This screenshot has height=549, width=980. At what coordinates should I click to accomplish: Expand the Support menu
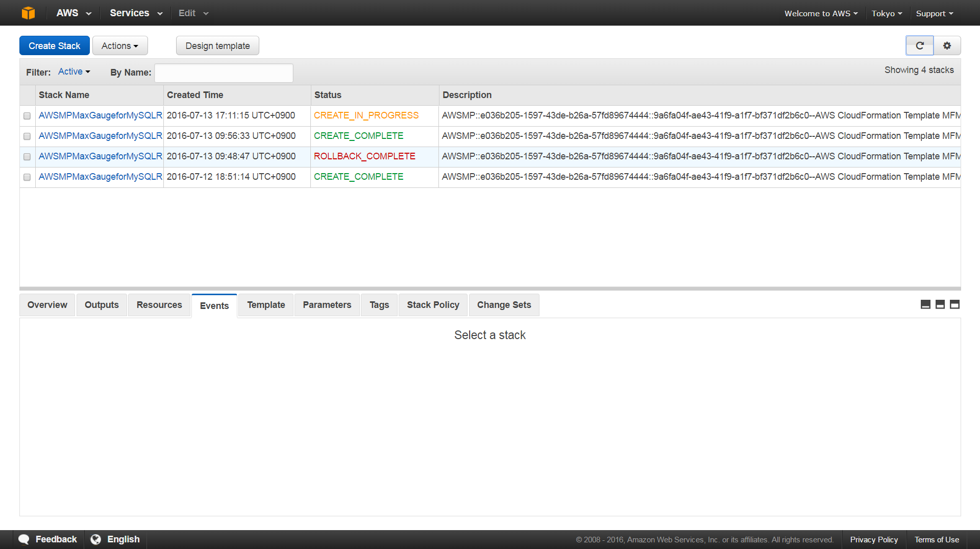coord(934,13)
